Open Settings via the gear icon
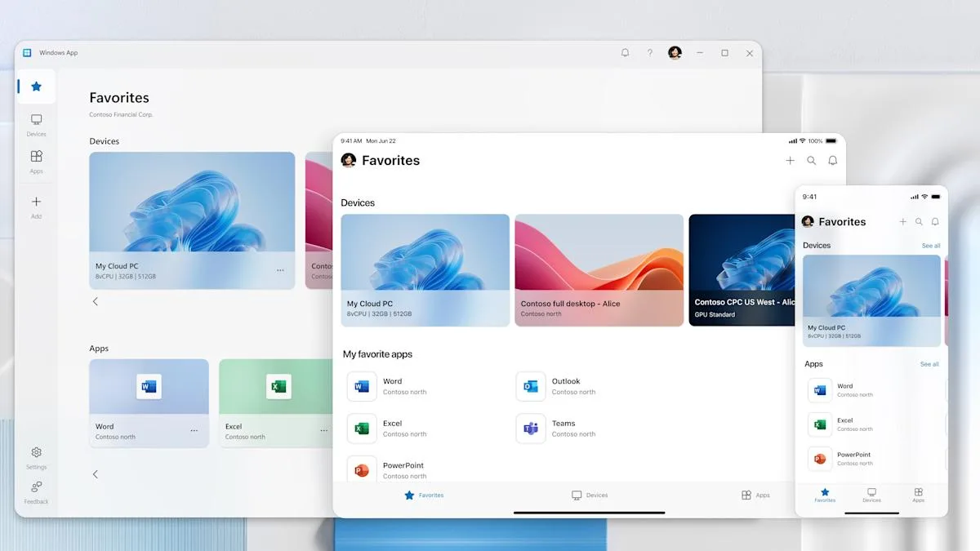The width and height of the screenshot is (980, 551). point(35,454)
